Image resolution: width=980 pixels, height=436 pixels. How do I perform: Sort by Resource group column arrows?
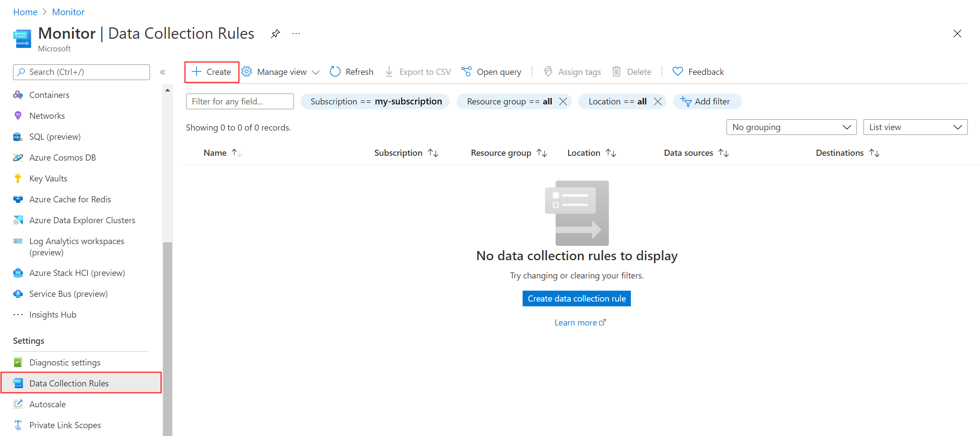click(x=542, y=153)
